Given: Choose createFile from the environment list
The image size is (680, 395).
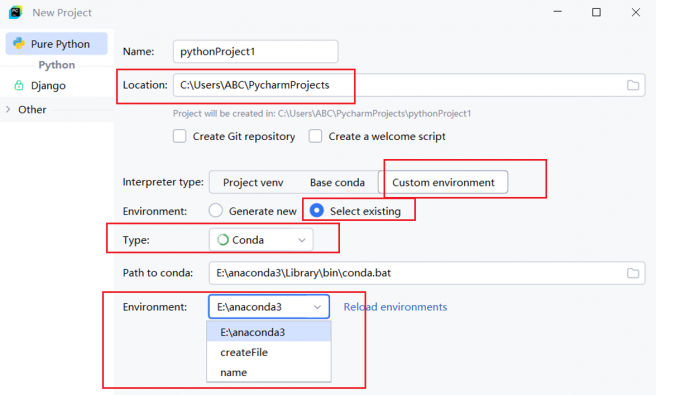Looking at the screenshot, I should click(269, 352).
